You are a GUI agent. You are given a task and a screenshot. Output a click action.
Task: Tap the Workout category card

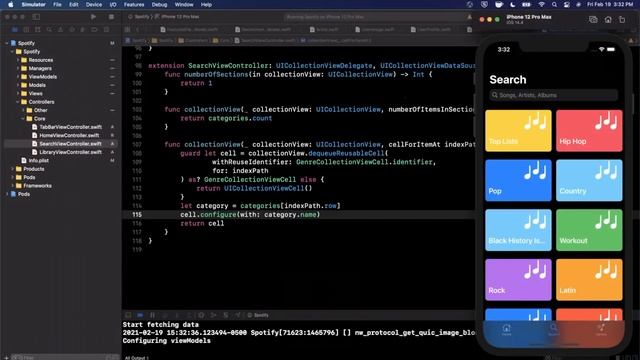tap(589, 230)
